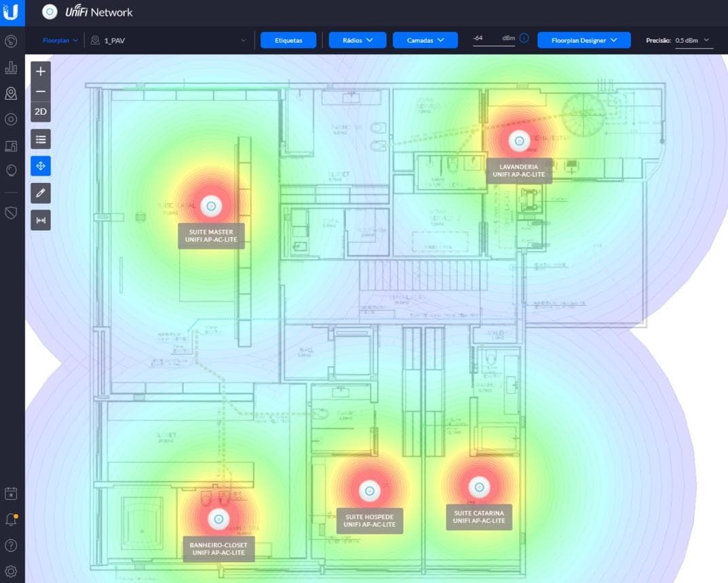The width and height of the screenshot is (728, 583).
Task: Click the Etiquetas button
Action: [x=288, y=41]
